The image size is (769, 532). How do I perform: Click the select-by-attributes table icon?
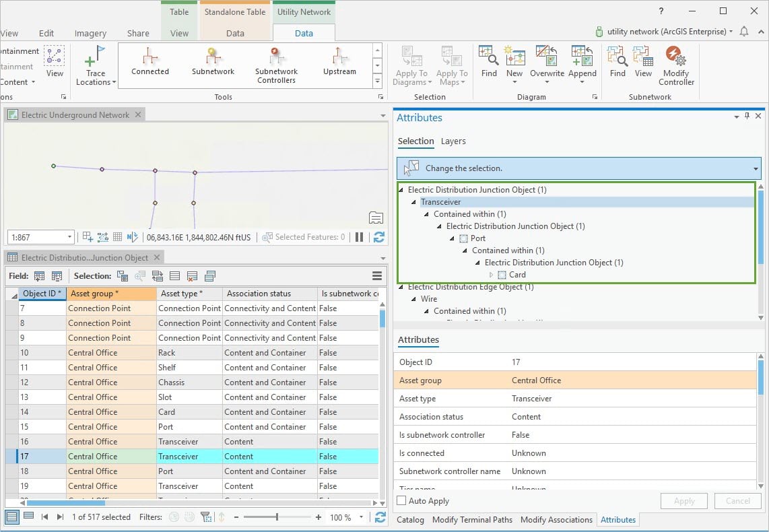coord(122,276)
